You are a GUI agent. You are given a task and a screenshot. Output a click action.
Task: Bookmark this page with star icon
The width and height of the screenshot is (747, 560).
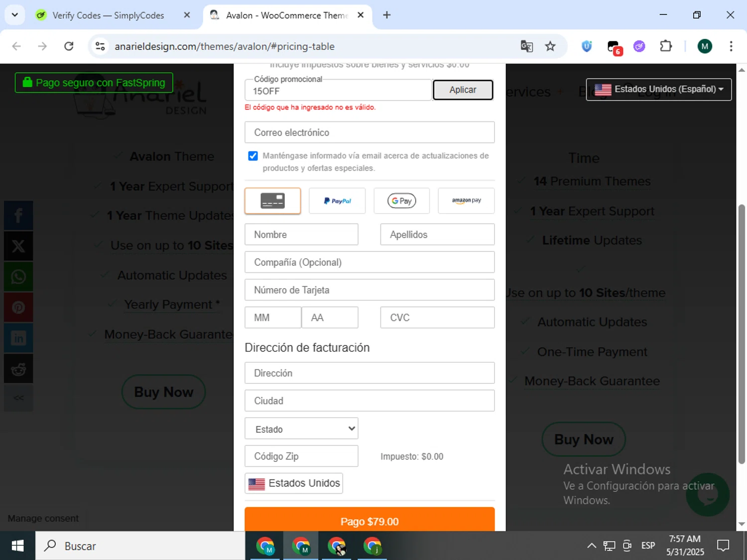(550, 46)
